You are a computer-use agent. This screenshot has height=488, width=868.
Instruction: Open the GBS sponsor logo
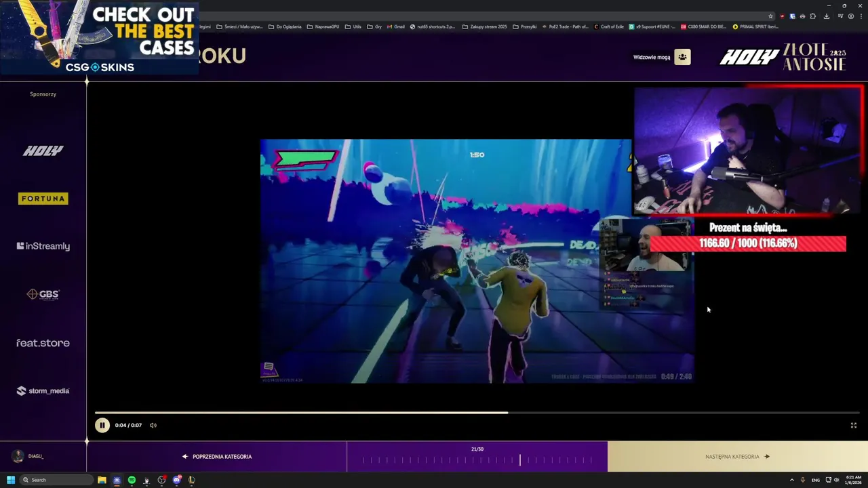click(x=43, y=294)
